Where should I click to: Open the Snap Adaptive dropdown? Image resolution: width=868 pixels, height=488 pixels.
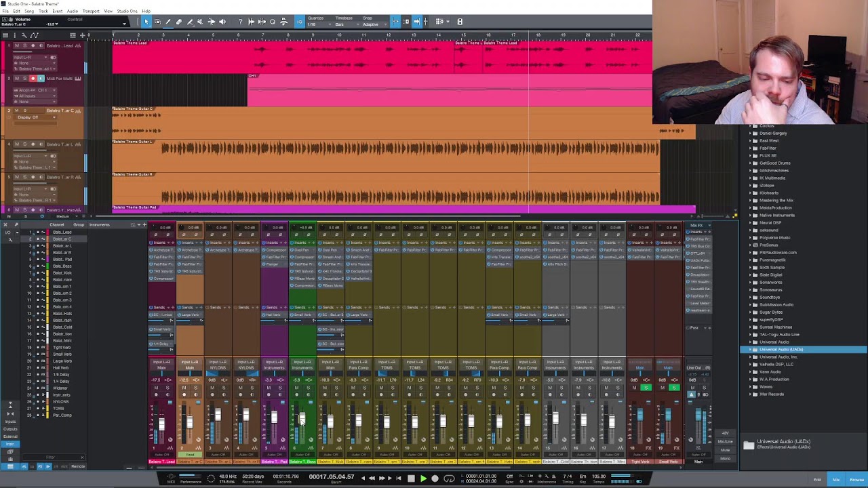(x=374, y=24)
